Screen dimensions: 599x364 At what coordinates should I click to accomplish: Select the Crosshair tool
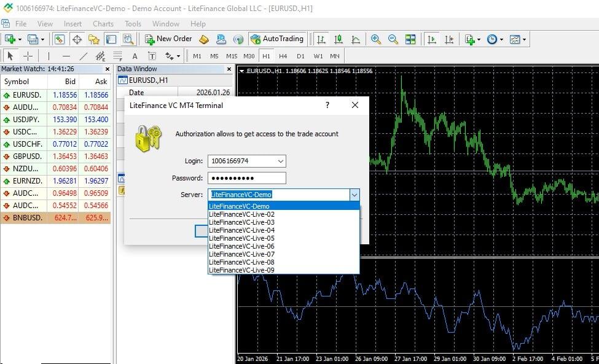point(28,55)
